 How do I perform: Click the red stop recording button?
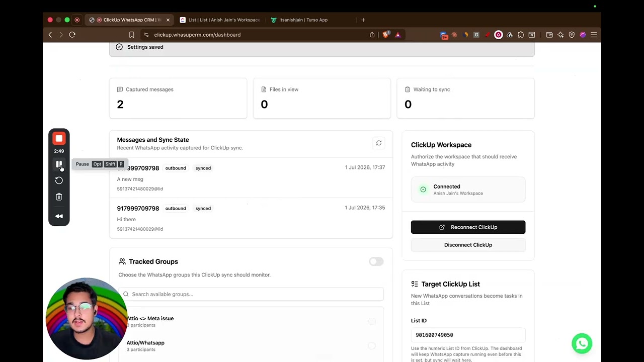(x=59, y=138)
